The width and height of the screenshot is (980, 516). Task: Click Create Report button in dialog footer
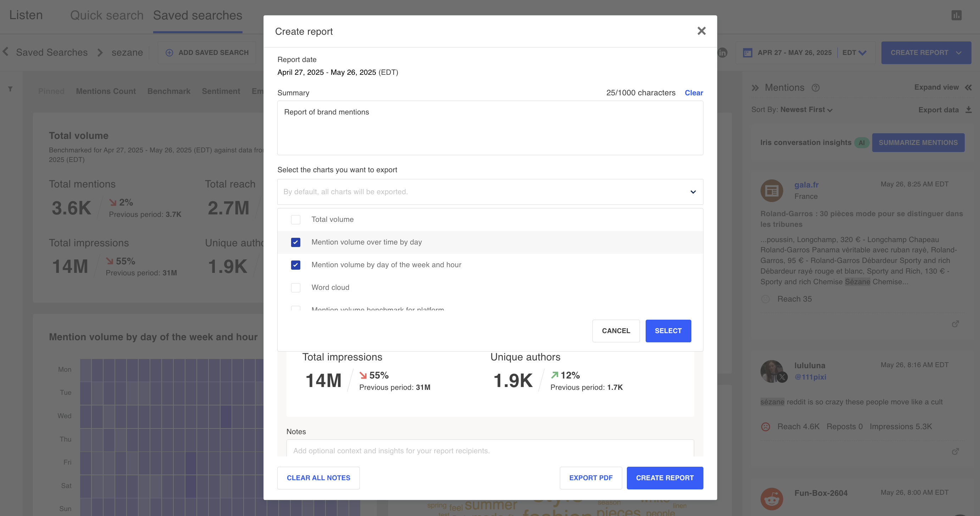[x=665, y=478]
